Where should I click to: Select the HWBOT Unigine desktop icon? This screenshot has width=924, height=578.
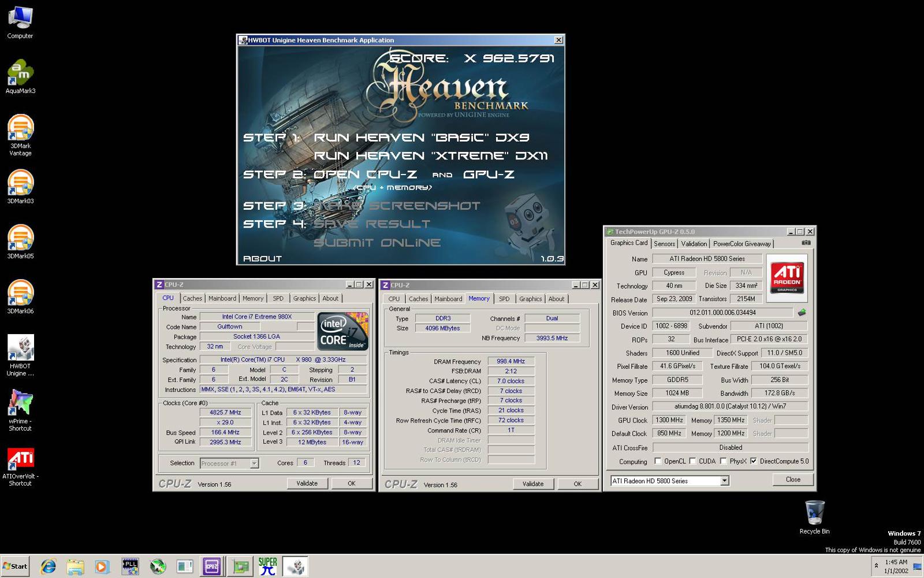pos(20,355)
